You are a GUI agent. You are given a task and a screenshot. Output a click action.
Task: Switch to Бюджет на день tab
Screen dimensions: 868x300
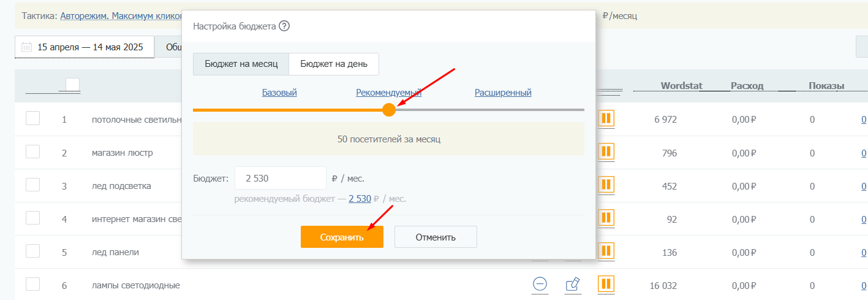coord(334,64)
